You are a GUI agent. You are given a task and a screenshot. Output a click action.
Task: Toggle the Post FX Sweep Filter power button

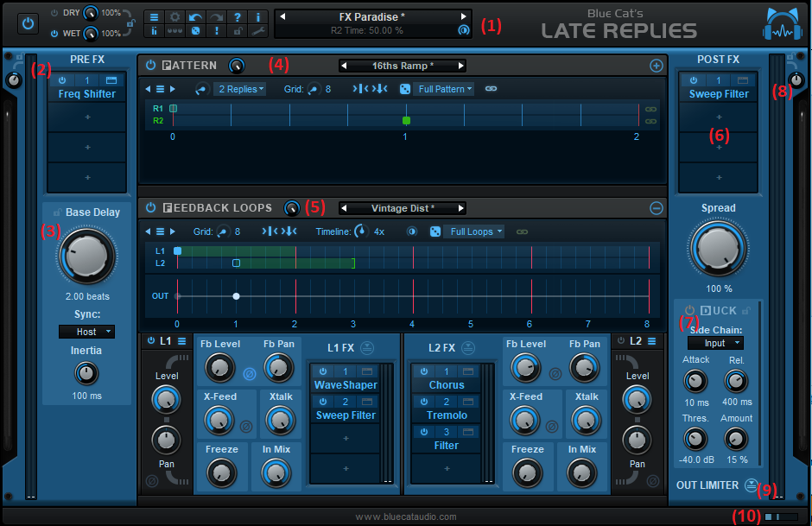(694, 80)
